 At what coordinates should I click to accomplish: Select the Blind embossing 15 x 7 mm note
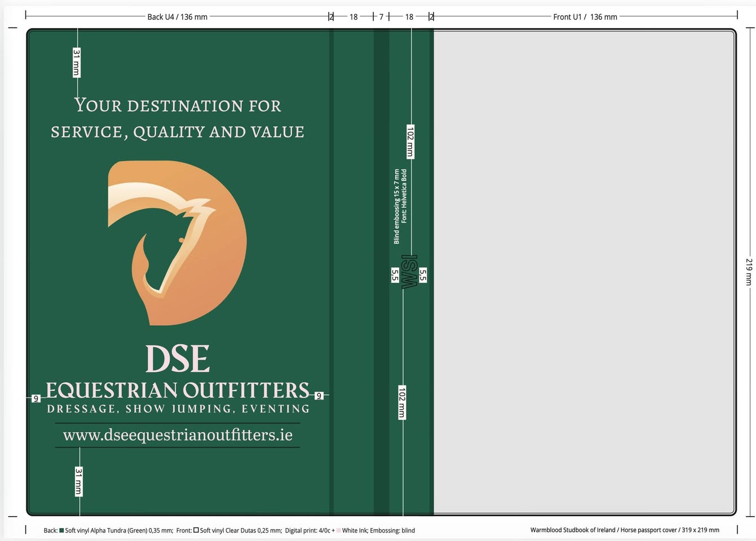tap(397, 206)
